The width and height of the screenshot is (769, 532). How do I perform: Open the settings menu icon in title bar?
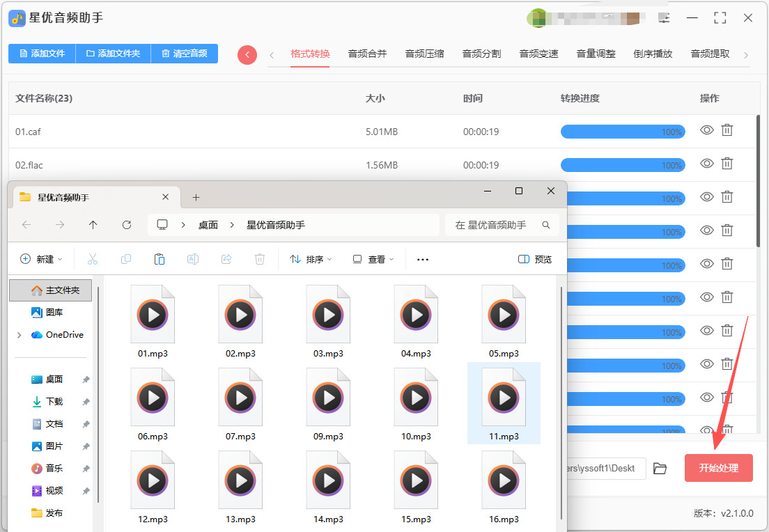click(664, 18)
